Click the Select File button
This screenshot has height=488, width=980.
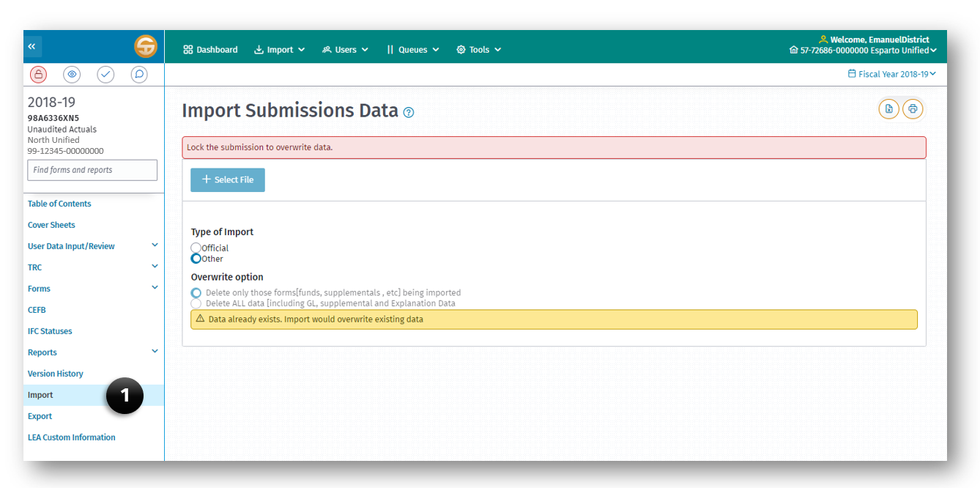pos(227,180)
